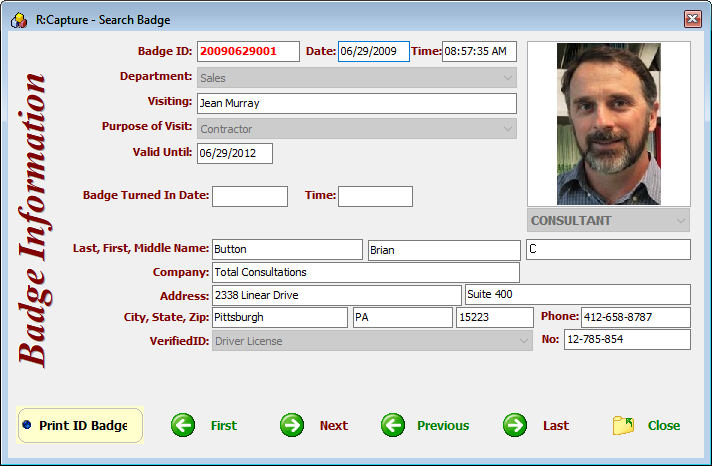Screen dimensions: 712x466
Task: Click the Address: label
Action: pos(184,296)
